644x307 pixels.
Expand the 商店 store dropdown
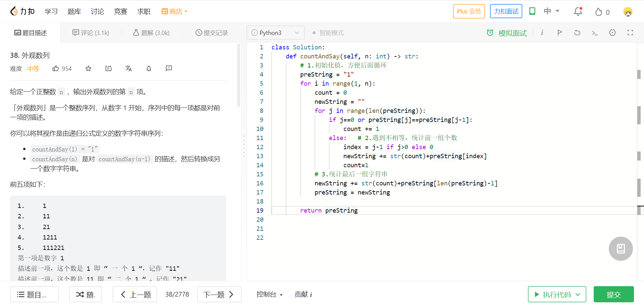174,11
